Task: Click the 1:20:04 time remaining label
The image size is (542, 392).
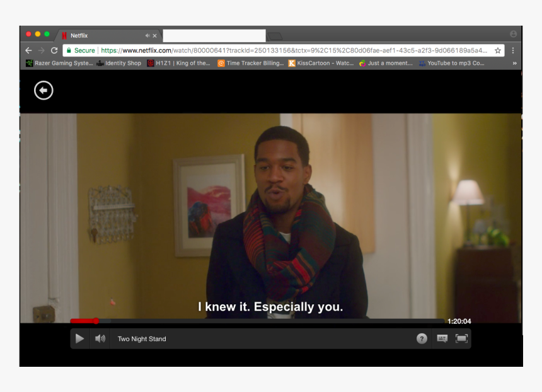Action: coord(459,321)
